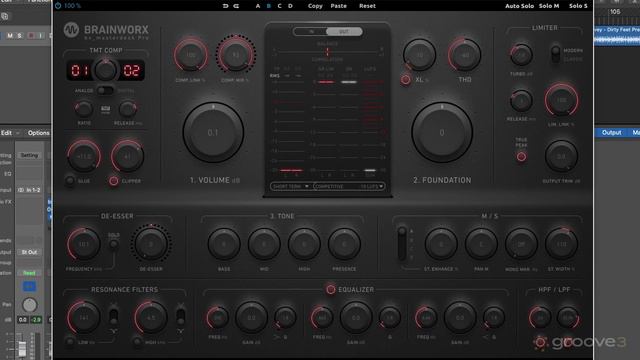This screenshot has height=360, width=640.
Task: Click the high shelf icon in EQ band three
Action: 486,337
